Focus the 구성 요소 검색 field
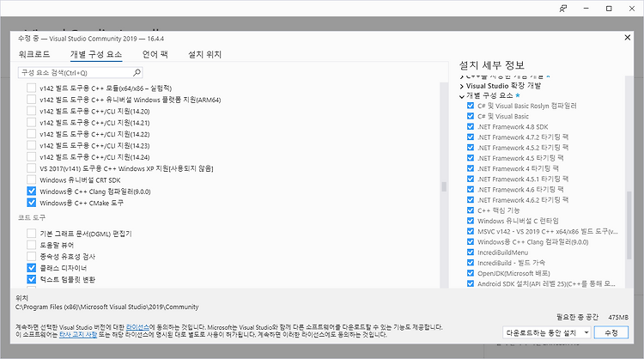The image size is (644, 359). click(x=81, y=73)
